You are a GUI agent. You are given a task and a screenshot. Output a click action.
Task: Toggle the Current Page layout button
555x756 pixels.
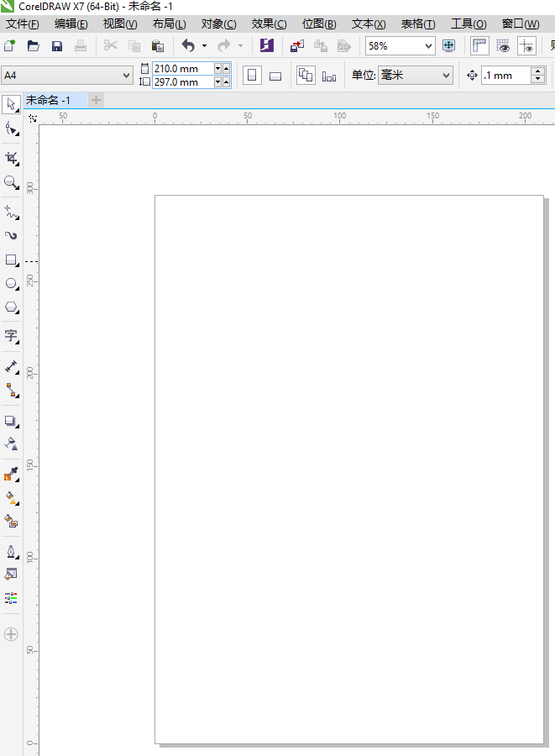329,76
